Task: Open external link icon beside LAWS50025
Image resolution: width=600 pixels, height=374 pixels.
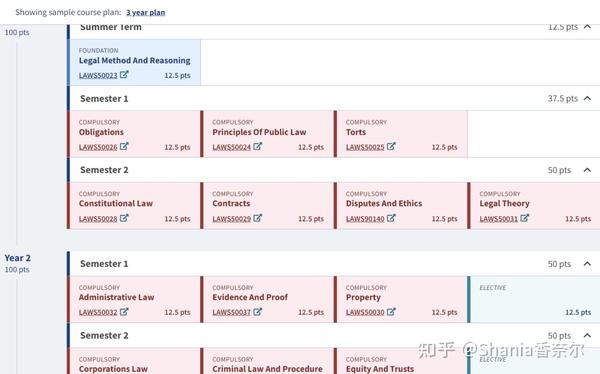Action: pyautogui.click(x=391, y=146)
